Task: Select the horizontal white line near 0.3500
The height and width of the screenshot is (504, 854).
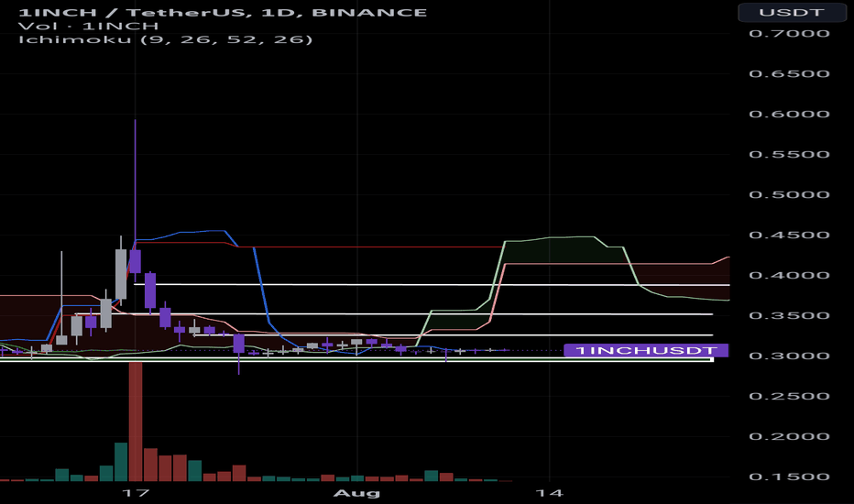Action: point(394,314)
